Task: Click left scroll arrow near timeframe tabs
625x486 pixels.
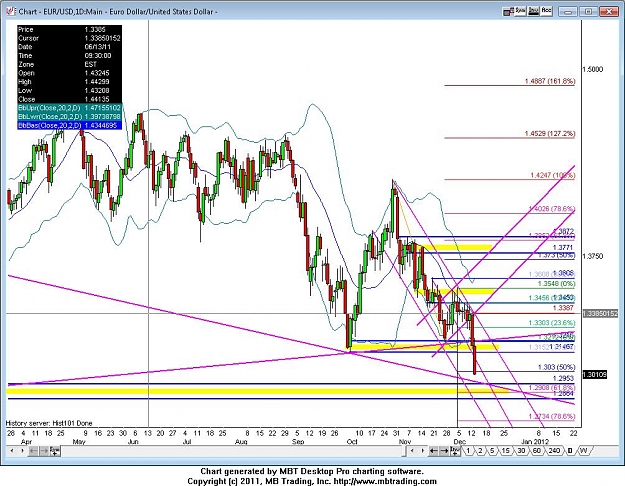Action: pyautogui.click(x=412, y=451)
